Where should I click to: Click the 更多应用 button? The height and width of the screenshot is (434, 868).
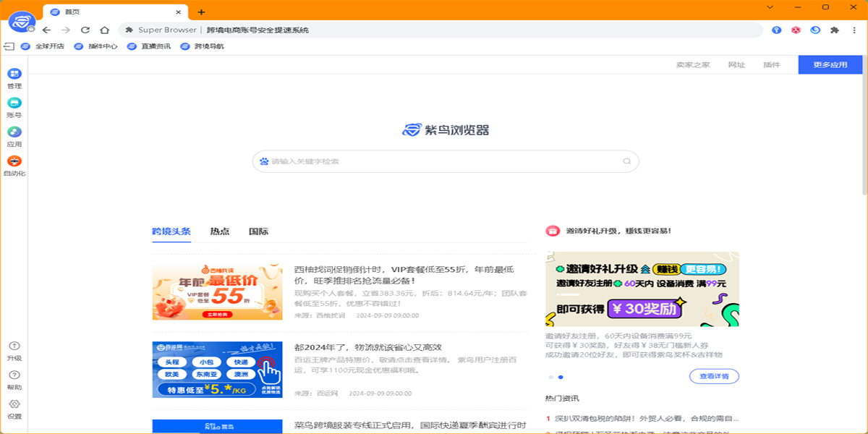click(x=830, y=64)
